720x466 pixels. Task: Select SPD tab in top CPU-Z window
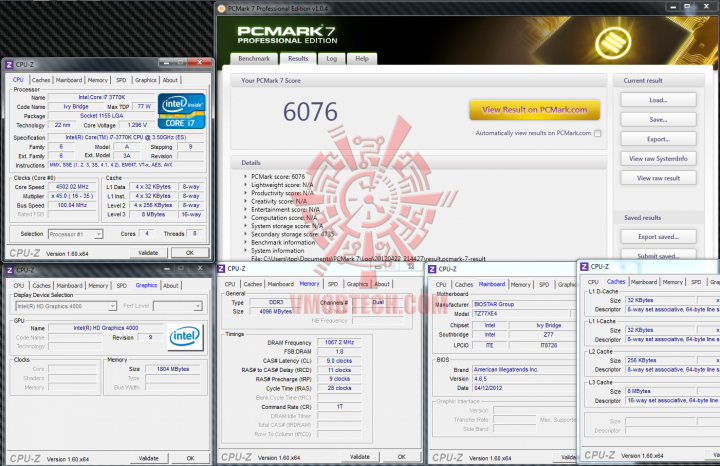pos(121,80)
